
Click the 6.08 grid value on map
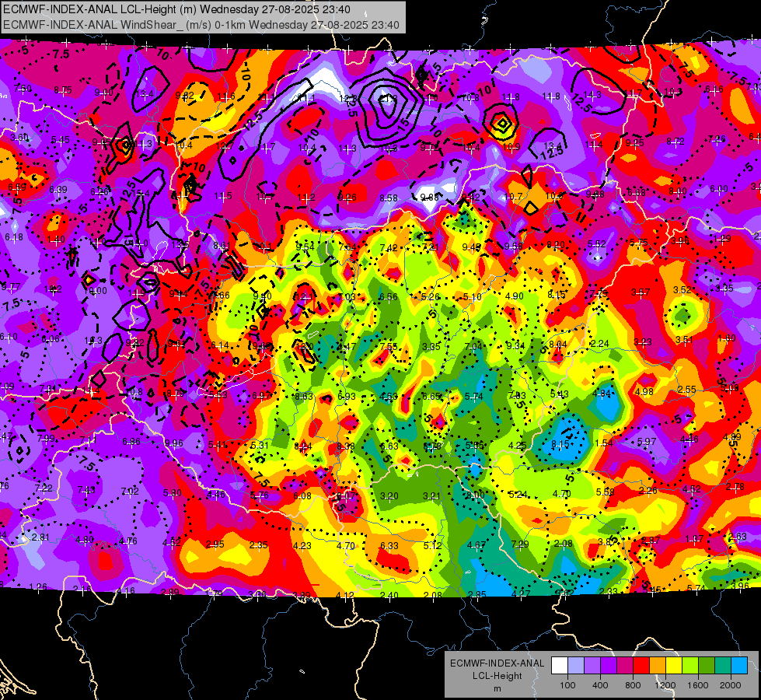click(302, 495)
